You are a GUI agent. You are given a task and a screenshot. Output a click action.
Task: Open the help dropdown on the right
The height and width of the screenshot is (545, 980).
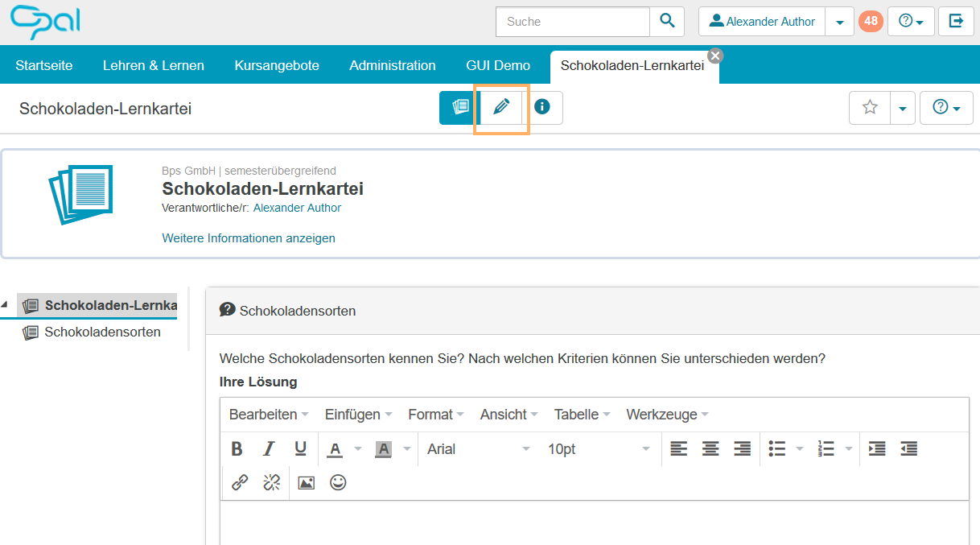tap(946, 107)
